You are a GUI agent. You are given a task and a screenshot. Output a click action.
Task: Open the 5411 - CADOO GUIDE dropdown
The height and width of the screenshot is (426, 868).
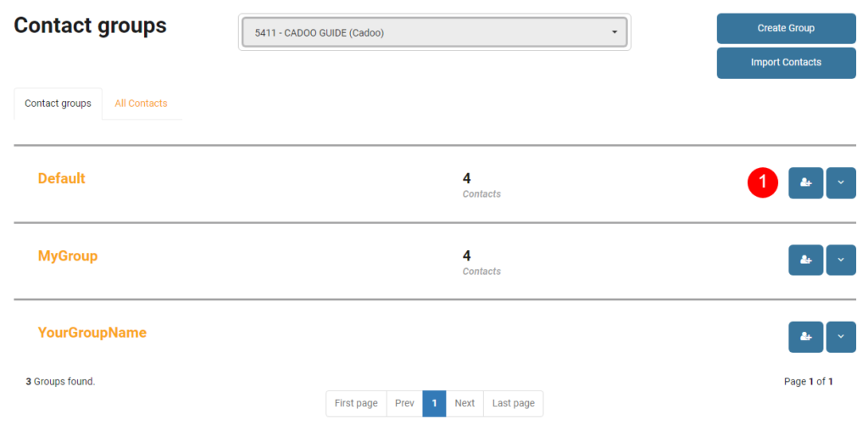pos(435,32)
